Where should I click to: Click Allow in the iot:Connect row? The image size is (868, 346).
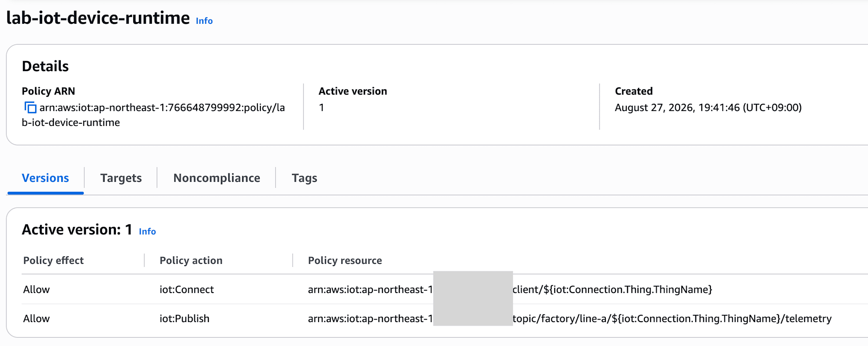[x=36, y=290]
